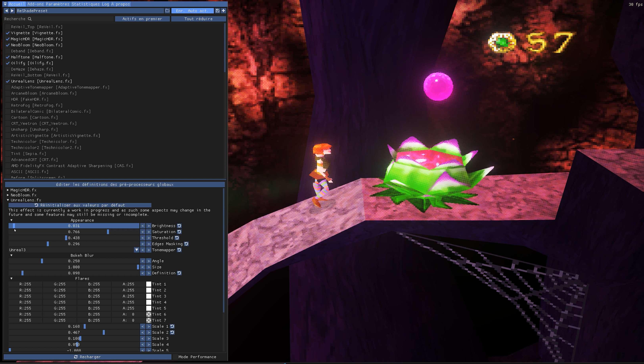Screen dimensions: 644x364
Task: Click Réinitialiser aux valeurs par défaut
Action: point(80,205)
